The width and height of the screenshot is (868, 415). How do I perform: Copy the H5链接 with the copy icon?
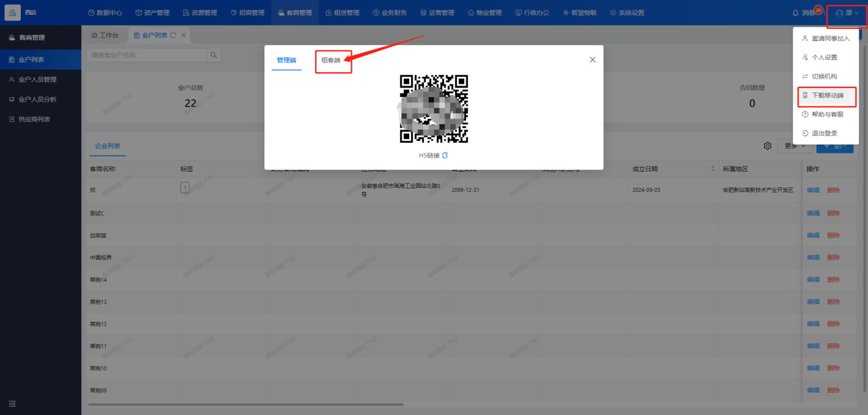[x=445, y=155]
